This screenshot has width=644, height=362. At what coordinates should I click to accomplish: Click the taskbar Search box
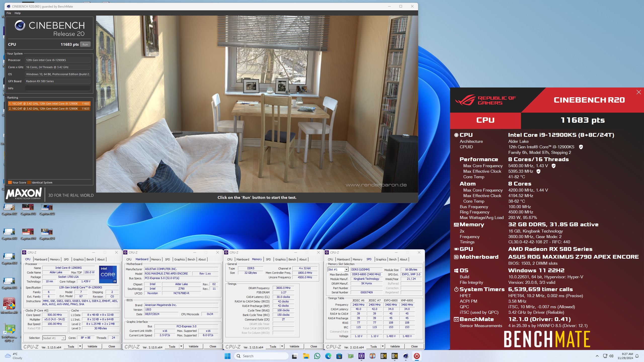click(x=261, y=356)
